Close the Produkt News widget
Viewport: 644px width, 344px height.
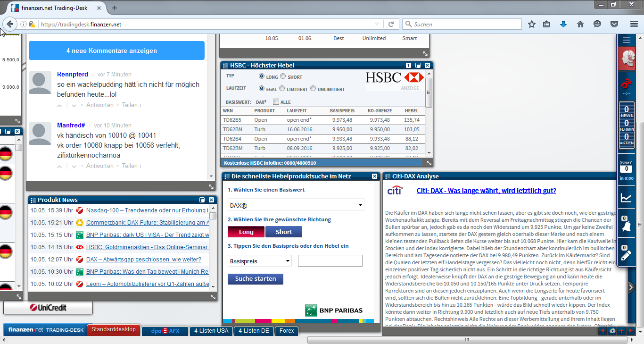click(x=212, y=200)
